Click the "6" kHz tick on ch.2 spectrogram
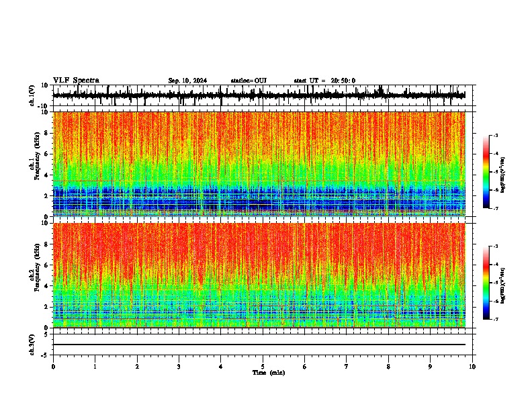Screen dimensions: 532x411 tap(46, 265)
